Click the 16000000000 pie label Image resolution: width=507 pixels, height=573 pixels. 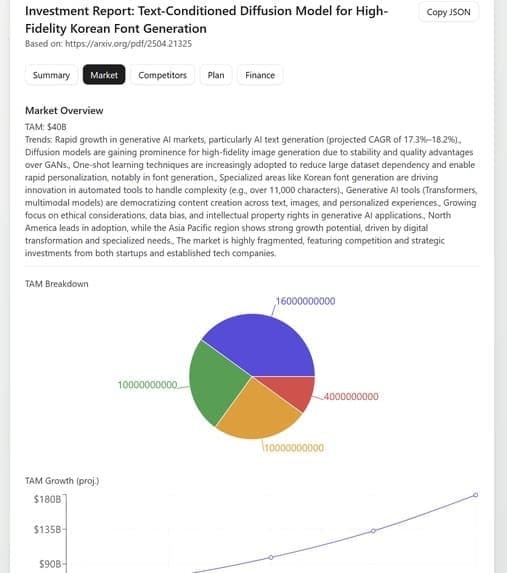tap(306, 301)
